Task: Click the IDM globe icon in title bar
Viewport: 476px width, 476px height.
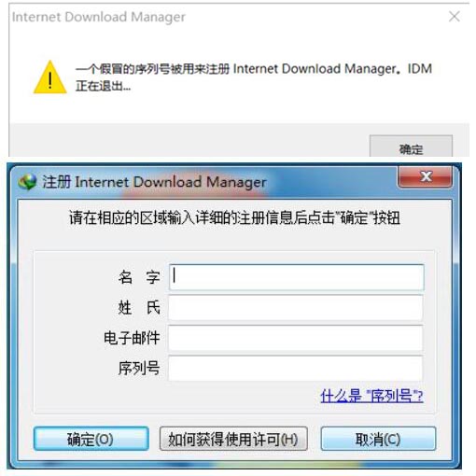Action: tap(27, 182)
